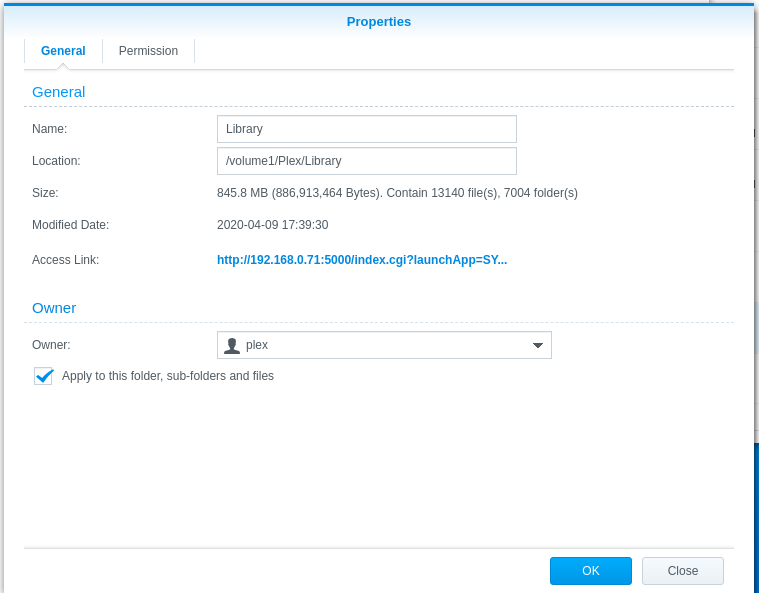This screenshot has height=593, width=759.
Task: Click the 'Access Link:' label
Action: click(x=65, y=260)
